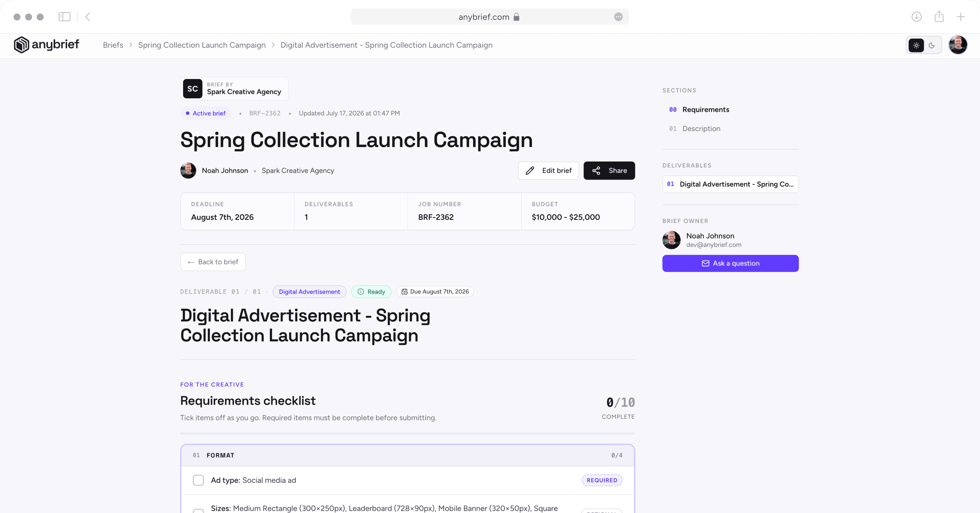Click the Digital Advertisement breadcrumb item
980x513 pixels.
[x=386, y=45]
